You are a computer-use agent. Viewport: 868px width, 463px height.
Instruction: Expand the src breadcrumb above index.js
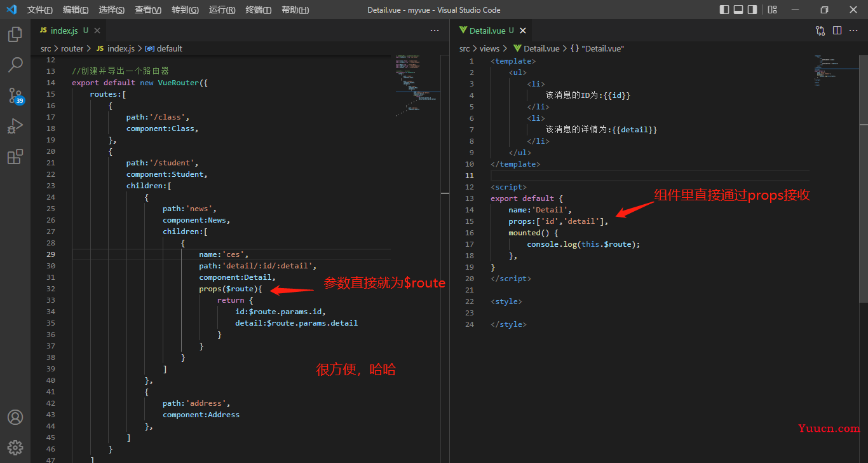pyautogui.click(x=46, y=48)
